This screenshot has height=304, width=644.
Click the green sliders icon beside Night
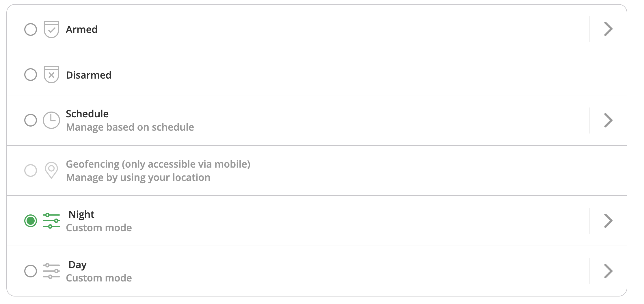tap(51, 220)
